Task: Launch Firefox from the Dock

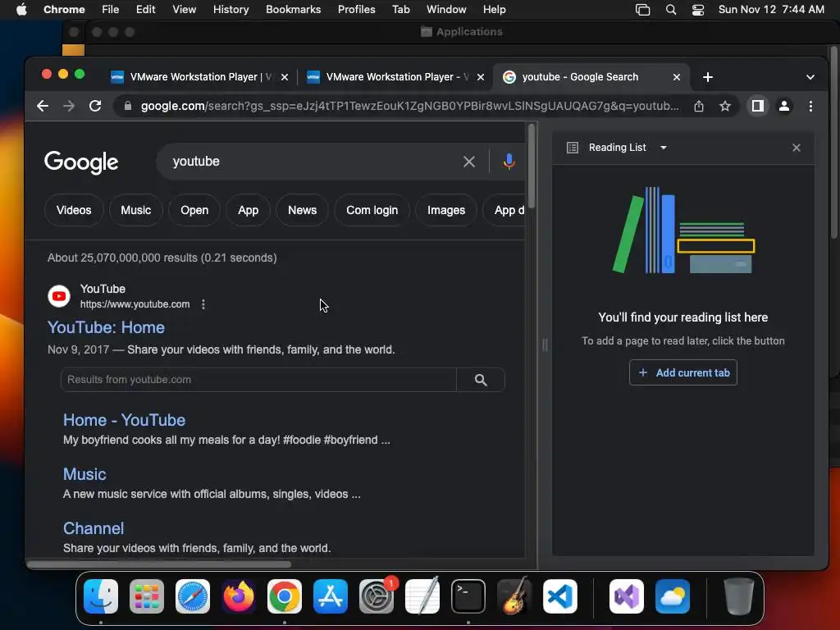Action: tap(239, 596)
